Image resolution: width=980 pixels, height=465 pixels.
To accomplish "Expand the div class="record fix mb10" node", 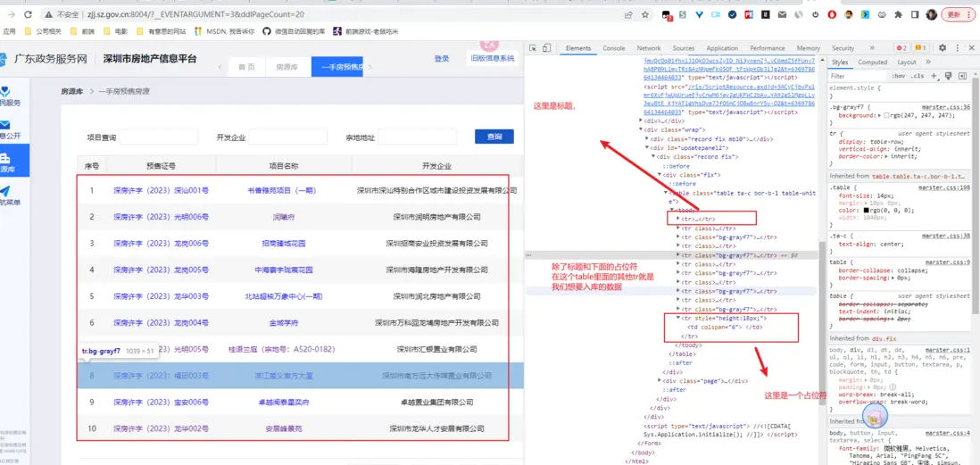I will coord(647,138).
